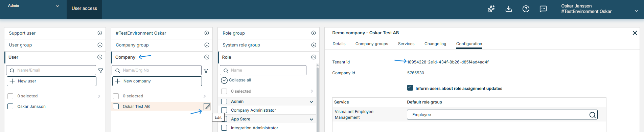The height and width of the screenshot is (132, 644).
Task: Tick the Company Administrator checkbox
Action: [224, 110]
